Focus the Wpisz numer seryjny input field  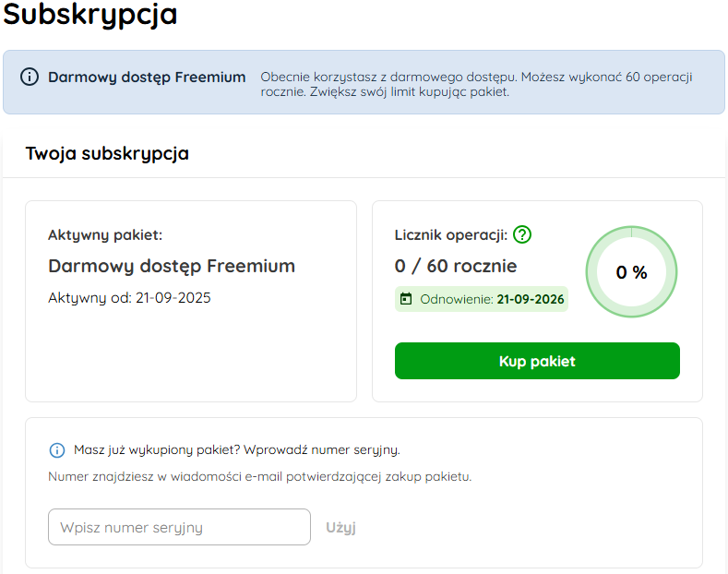[179, 527]
